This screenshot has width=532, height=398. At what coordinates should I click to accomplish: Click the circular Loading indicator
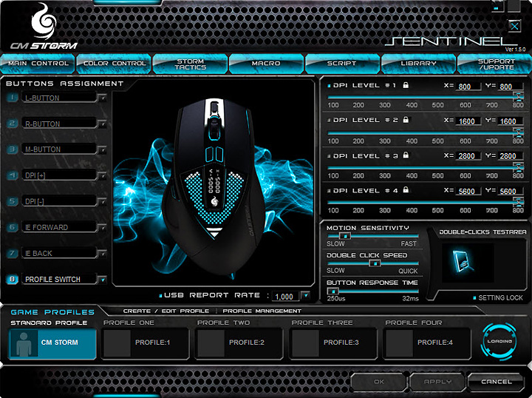(x=499, y=341)
